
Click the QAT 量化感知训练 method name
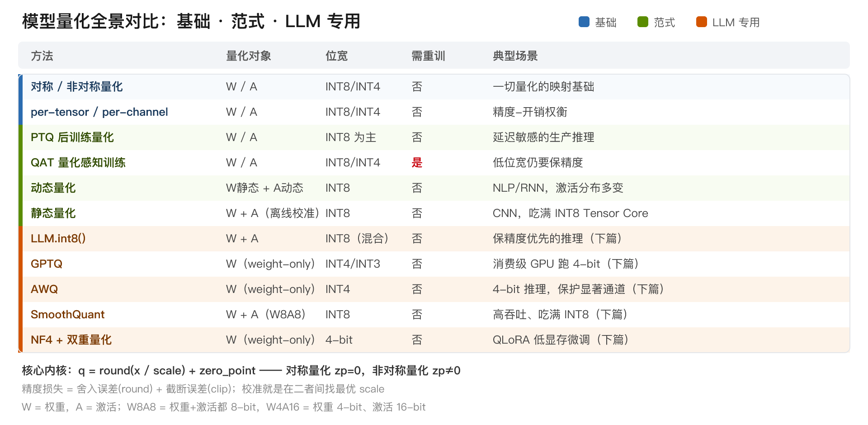pos(78,162)
